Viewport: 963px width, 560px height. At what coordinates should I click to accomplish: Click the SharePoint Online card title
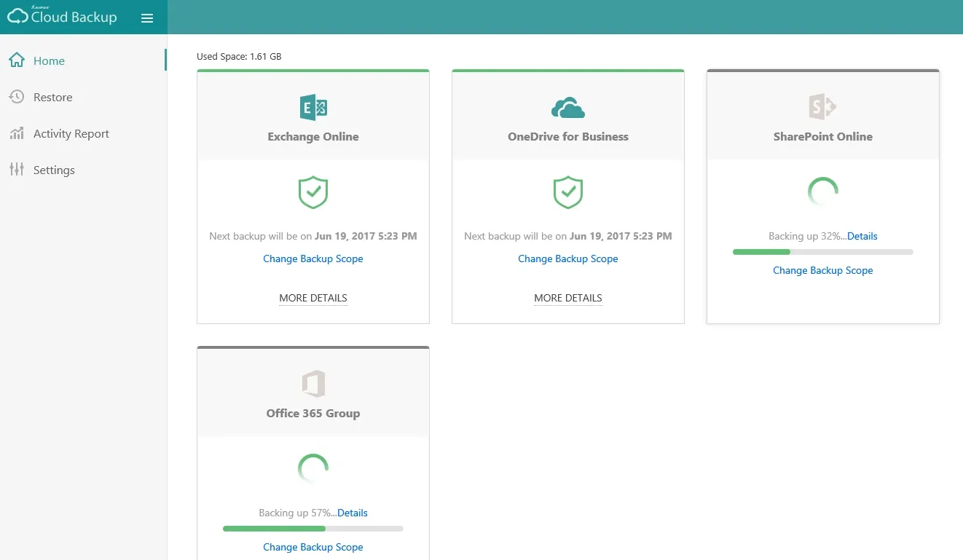click(823, 136)
